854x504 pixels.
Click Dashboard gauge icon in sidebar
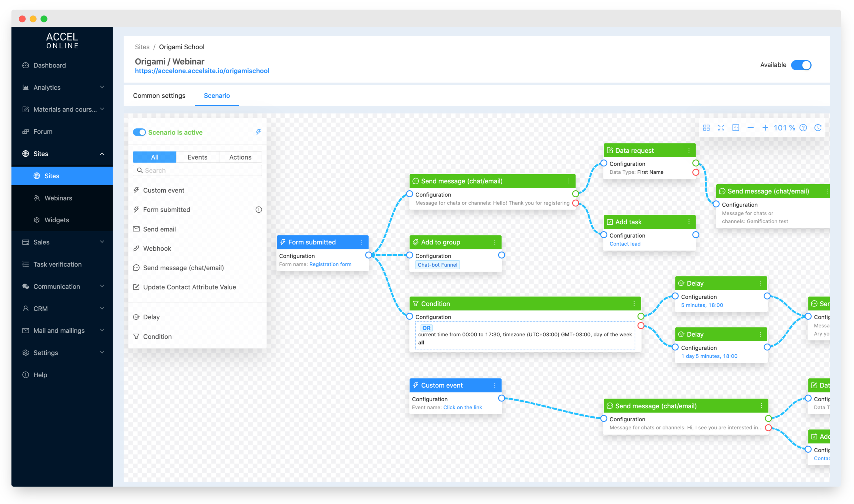[x=25, y=65]
